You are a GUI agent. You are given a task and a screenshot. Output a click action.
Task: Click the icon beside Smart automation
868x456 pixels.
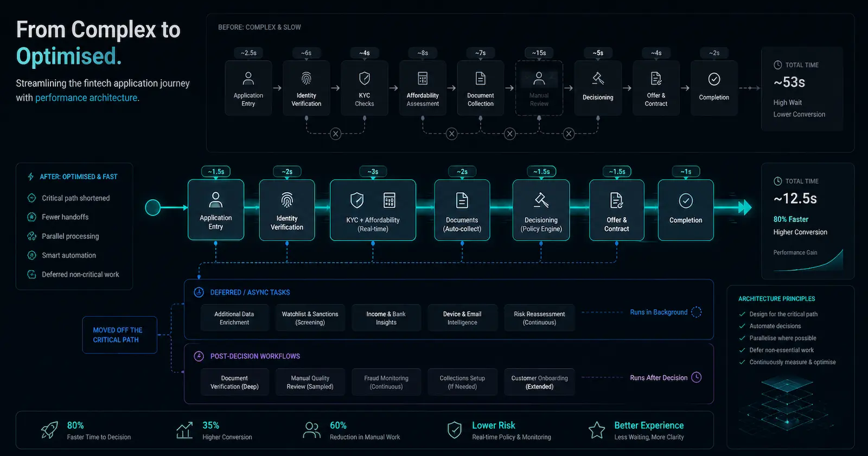[31, 255]
